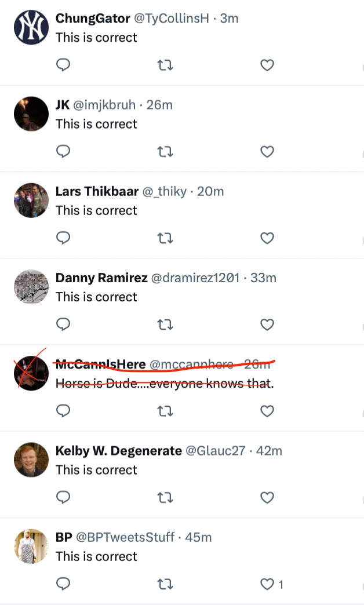This screenshot has width=364, height=605.
Task: Retweet ChungGator's tweet
Action: [165, 65]
